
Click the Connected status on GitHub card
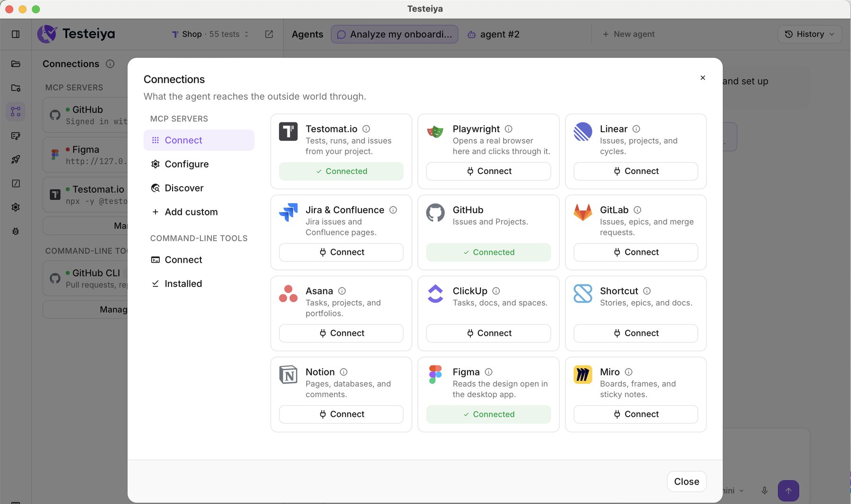(488, 252)
